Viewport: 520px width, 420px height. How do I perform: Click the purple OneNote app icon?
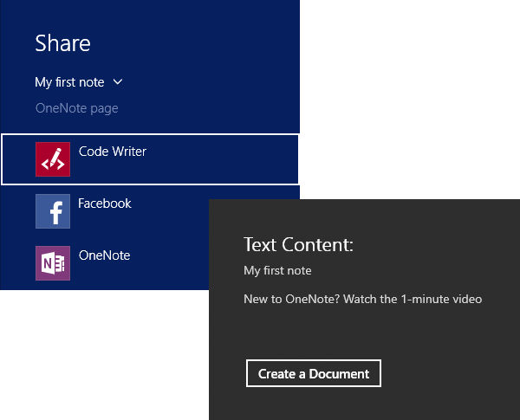click(x=53, y=263)
